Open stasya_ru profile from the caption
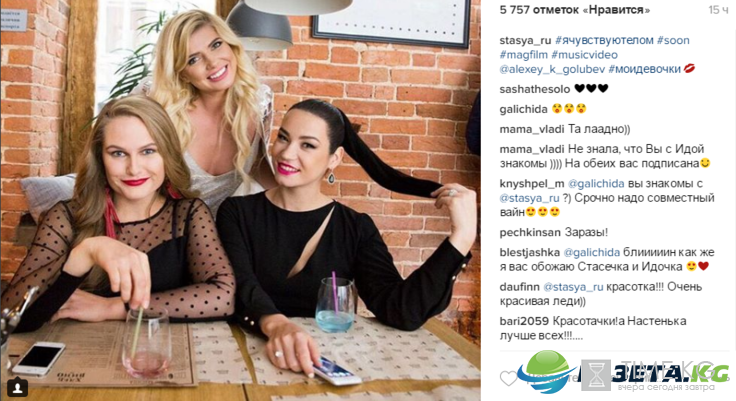736x401 pixels. click(525, 41)
